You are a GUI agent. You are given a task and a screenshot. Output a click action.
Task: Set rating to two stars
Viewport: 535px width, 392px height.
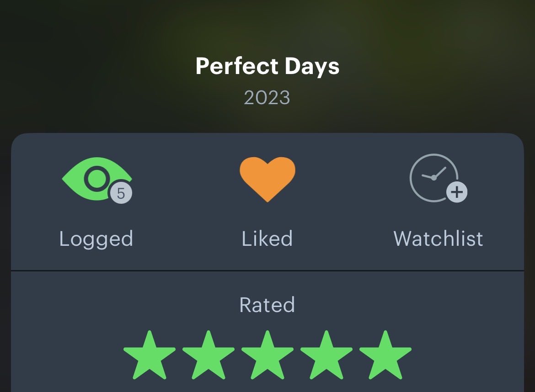209,355
